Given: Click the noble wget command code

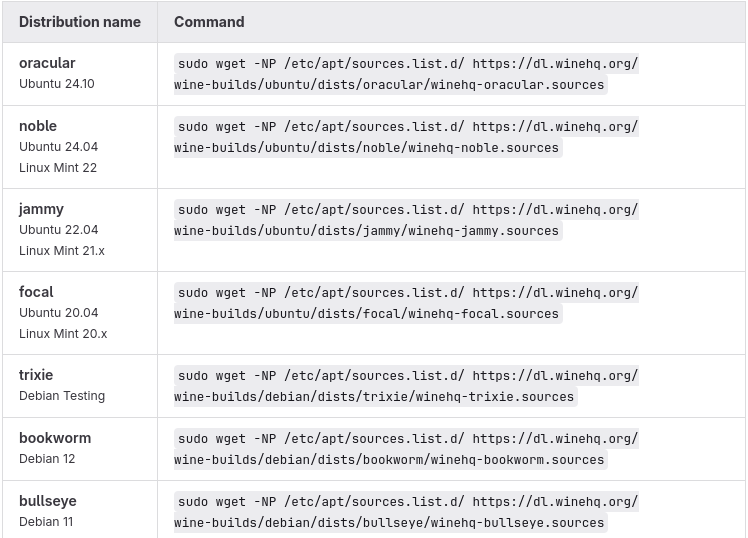Looking at the screenshot, I should (x=406, y=137).
